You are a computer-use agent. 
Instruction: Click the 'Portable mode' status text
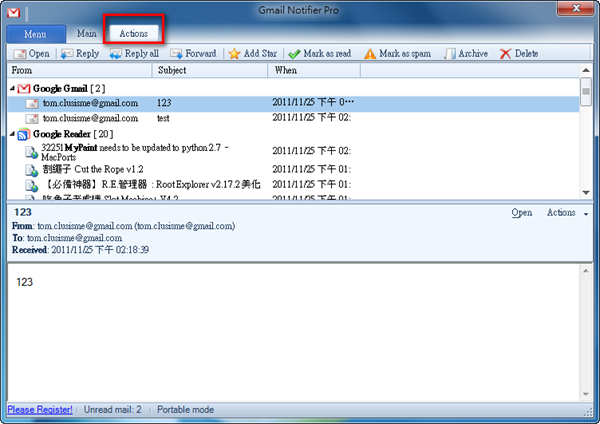(186, 409)
